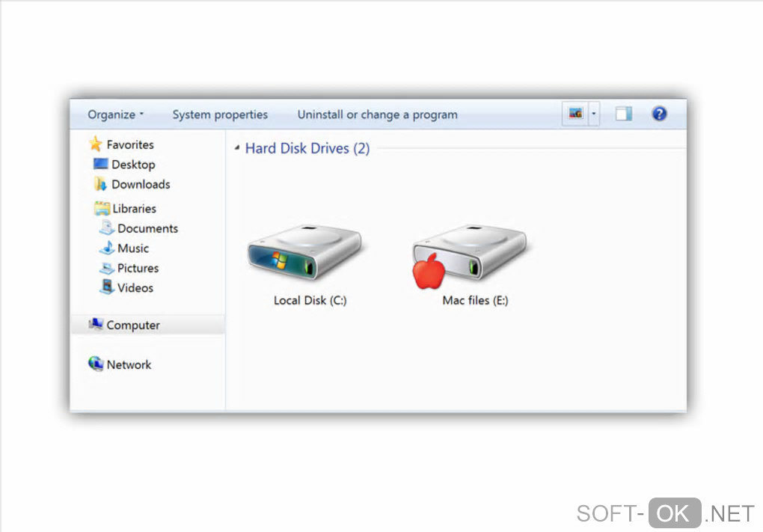Select Computer in the navigation pane
Viewport: 763px width, 532px height.
[133, 325]
